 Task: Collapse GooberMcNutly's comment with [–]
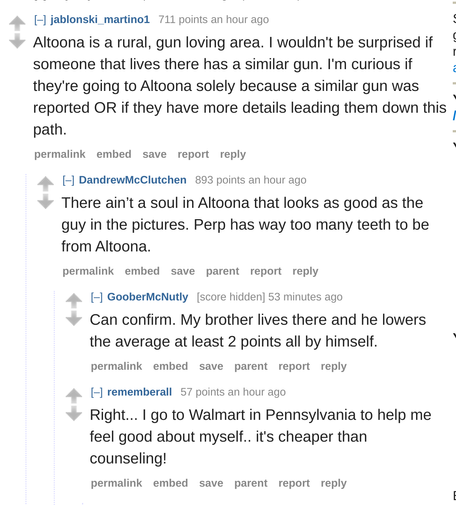[97, 297]
